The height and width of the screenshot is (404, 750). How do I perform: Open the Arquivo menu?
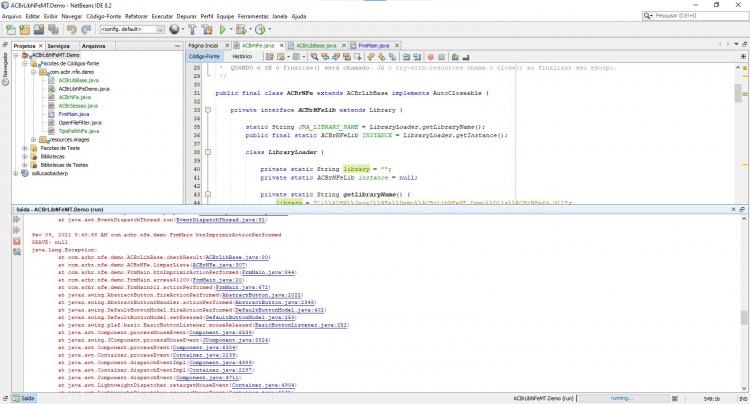pos(12,16)
